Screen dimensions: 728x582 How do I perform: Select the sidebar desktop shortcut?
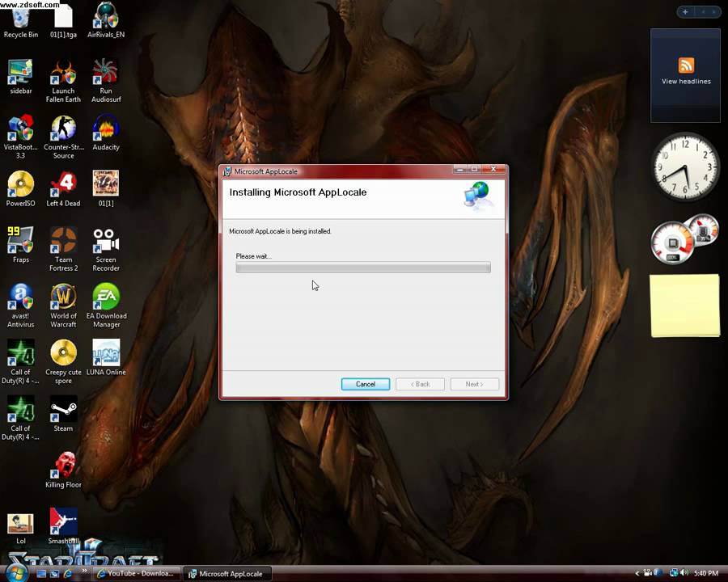(x=20, y=77)
